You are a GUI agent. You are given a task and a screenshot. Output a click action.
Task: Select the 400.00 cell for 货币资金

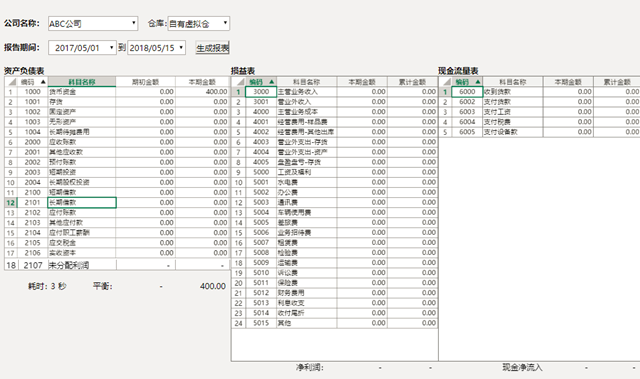click(202, 92)
